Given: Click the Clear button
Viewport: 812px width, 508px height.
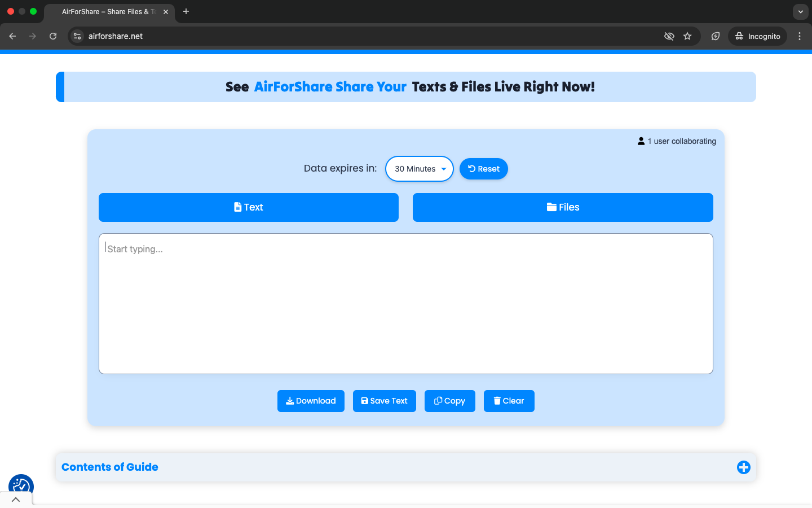Looking at the screenshot, I should click(x=509, y=401).
